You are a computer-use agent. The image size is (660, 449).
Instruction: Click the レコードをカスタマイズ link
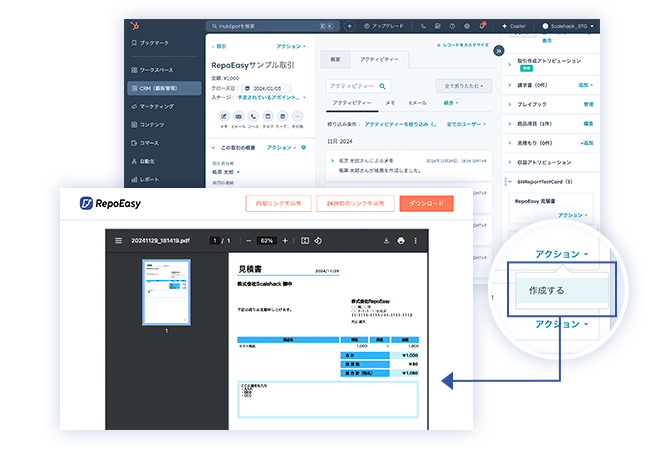463,45
